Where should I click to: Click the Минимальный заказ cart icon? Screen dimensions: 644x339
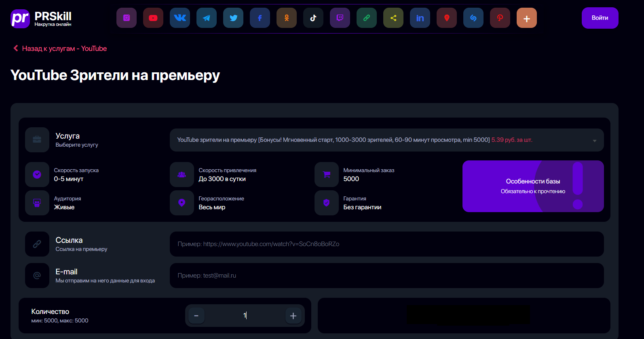coord(327,175)
